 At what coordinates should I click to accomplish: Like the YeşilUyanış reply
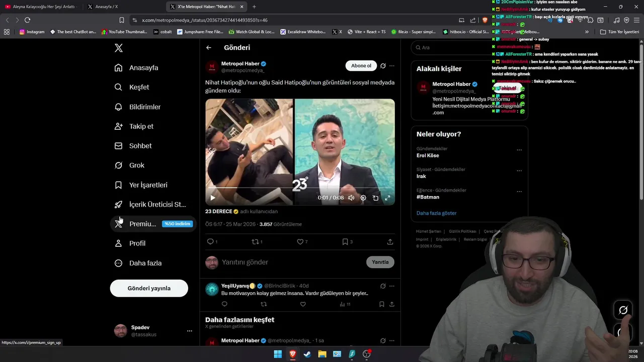303,304
